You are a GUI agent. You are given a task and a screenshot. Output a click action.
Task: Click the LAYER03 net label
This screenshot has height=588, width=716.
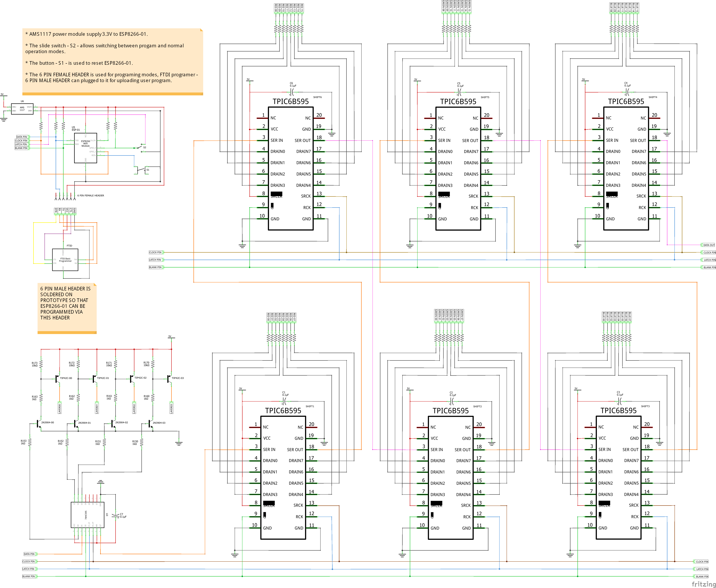(x=171, y=407)
